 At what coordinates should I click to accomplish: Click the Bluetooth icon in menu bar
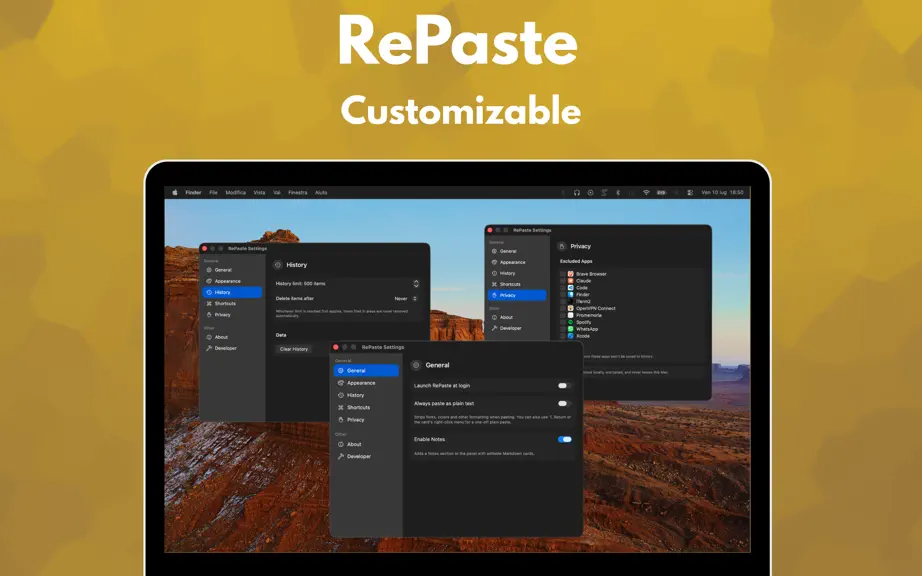tap(618, 192)
